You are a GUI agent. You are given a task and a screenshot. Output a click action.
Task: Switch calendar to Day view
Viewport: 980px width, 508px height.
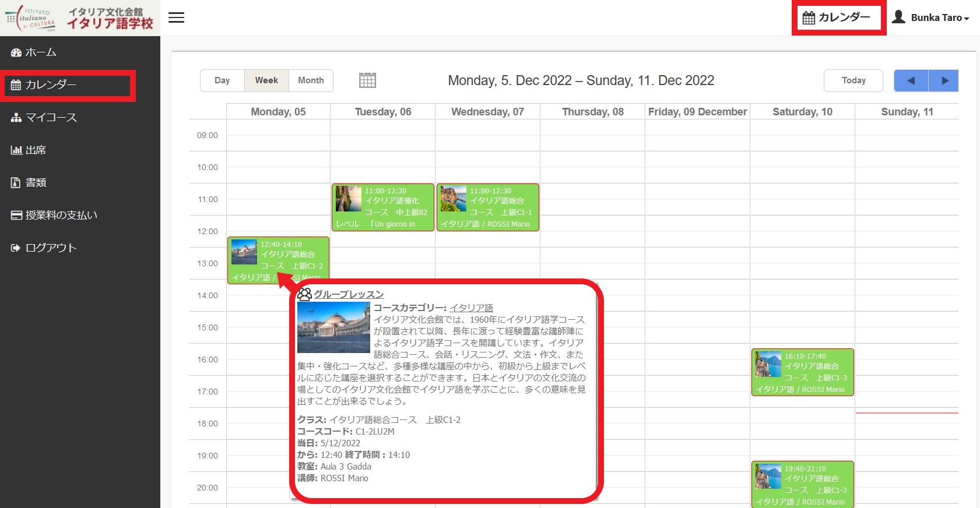click(x=222, y=80)
